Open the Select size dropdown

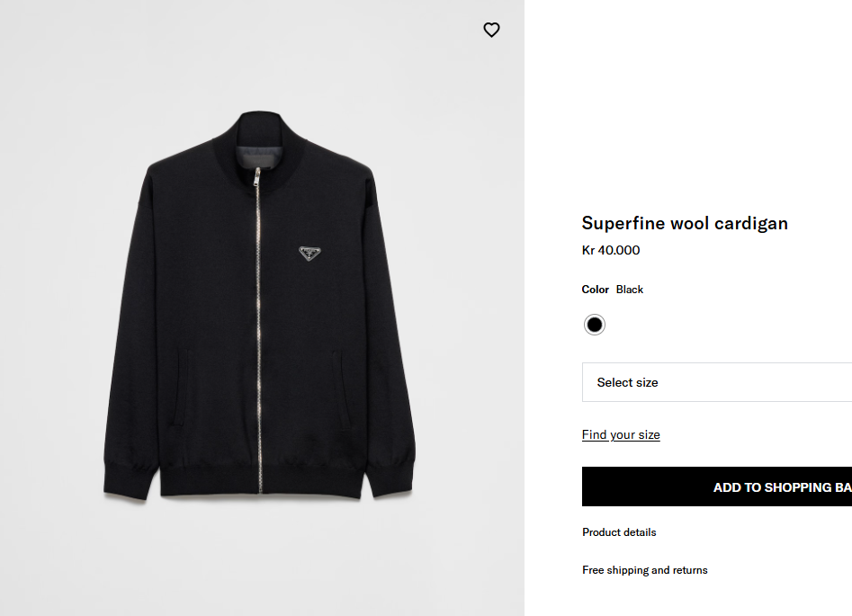(x=717, y=382)
